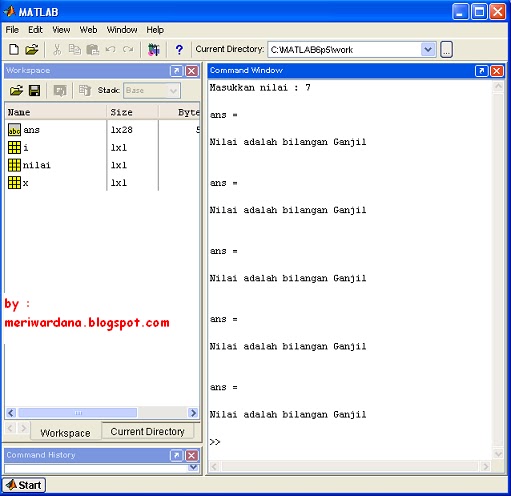Click the Open file toolbar icon
Viewport: 511px width, 496px height.
pyautogui.click(x=32, y=50)
